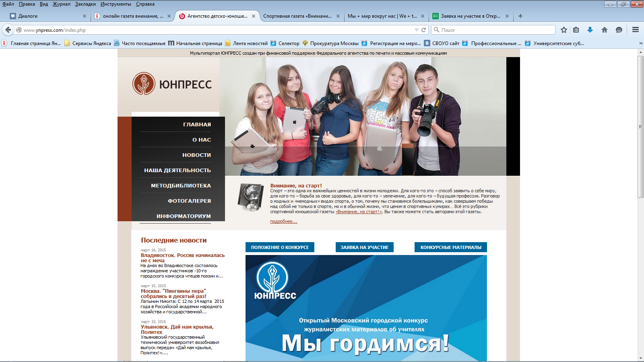Open downloads with the blue arrow icon
The image size is (644, 362).
point(590,30)
